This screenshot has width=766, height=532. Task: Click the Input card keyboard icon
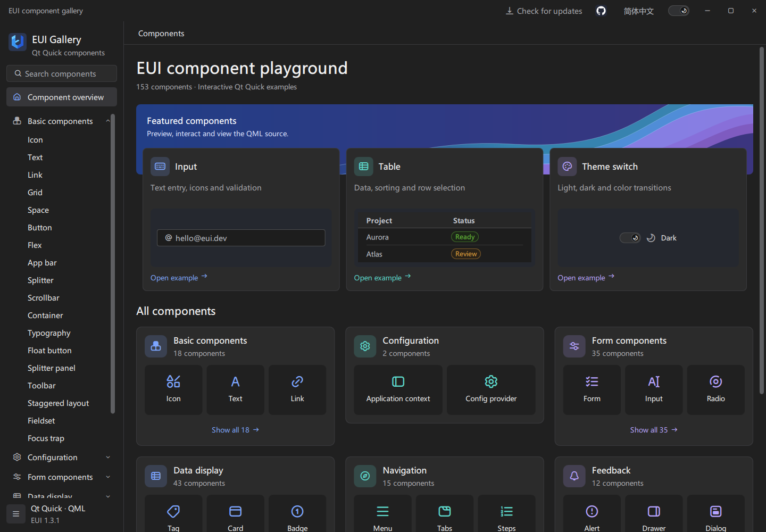(160, 167)
